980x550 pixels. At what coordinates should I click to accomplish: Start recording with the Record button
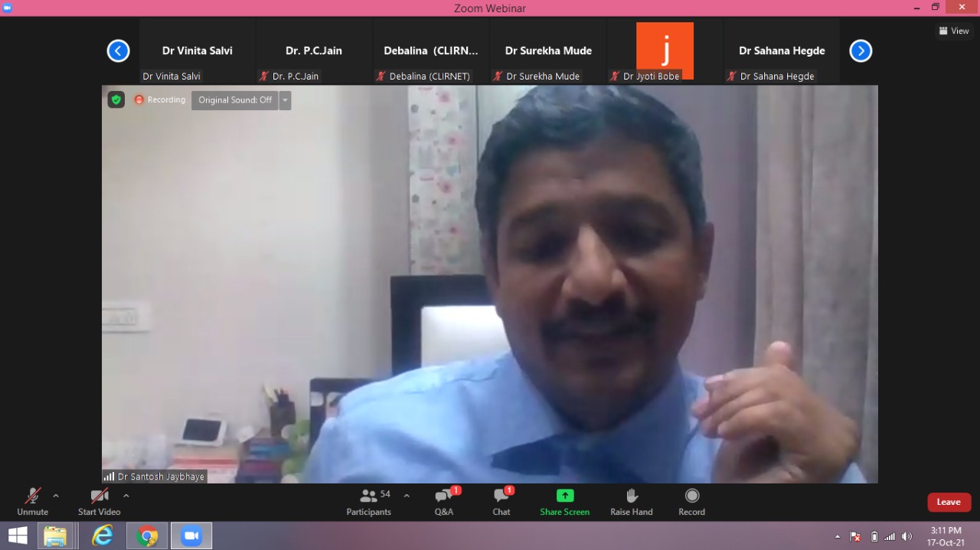(x=691, y=502)
